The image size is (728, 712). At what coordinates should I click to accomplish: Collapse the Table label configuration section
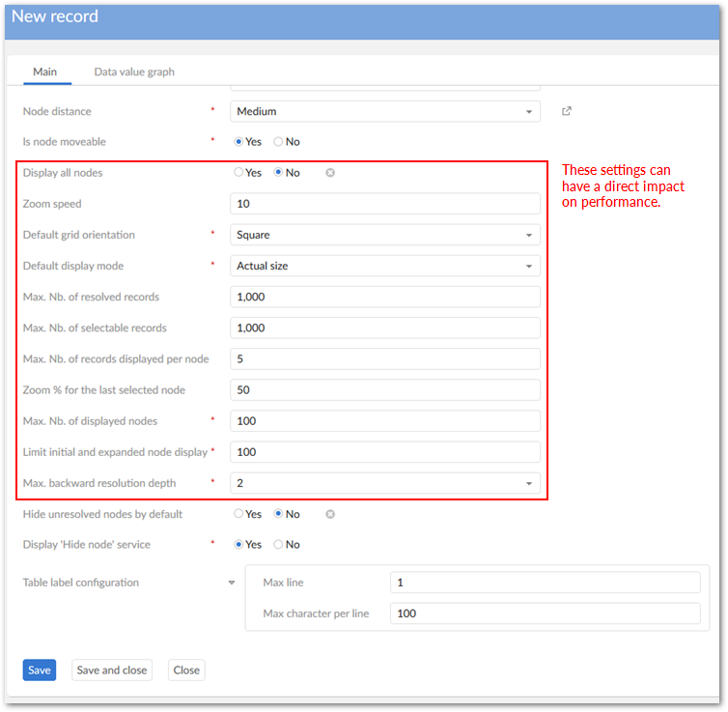[x=231, y=583]
